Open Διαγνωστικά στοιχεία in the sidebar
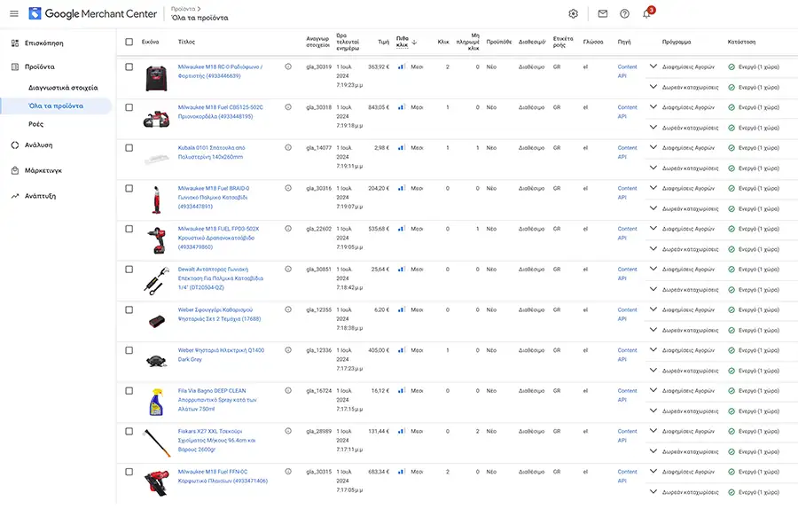Image resolution: width=798 pixels, height=532 pixels. [x=63, y=88]
